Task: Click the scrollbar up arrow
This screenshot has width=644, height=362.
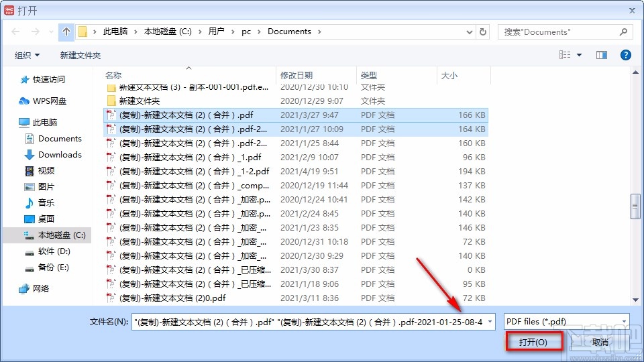Action: pos(635,72)
